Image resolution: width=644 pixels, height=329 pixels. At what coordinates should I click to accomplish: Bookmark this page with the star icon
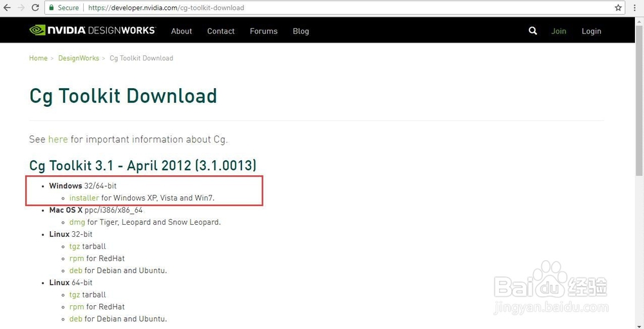(618, 7)
